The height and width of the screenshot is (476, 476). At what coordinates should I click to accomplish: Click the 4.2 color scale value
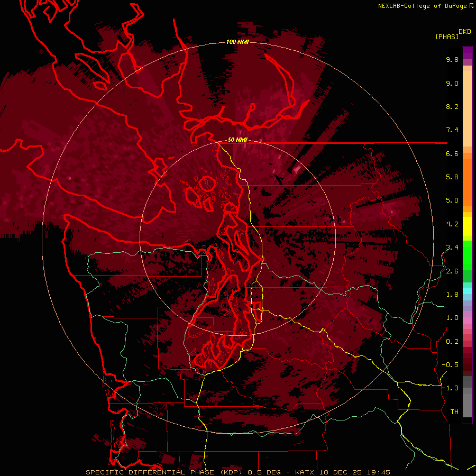point(452,224)
